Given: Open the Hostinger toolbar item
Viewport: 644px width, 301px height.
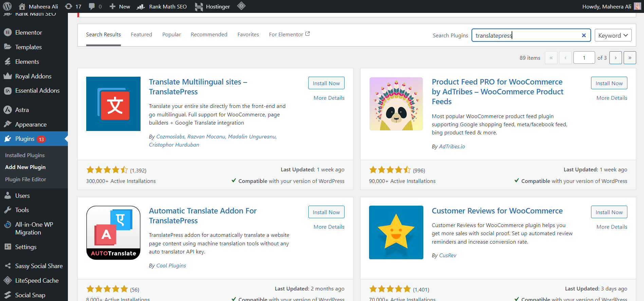Looking at the screenshot, I should coord(213,6).
